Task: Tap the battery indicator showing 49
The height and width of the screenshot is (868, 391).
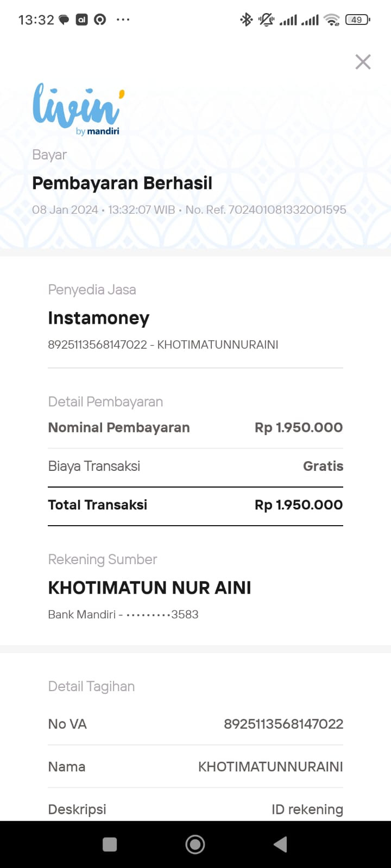Action: click(357, 20)
